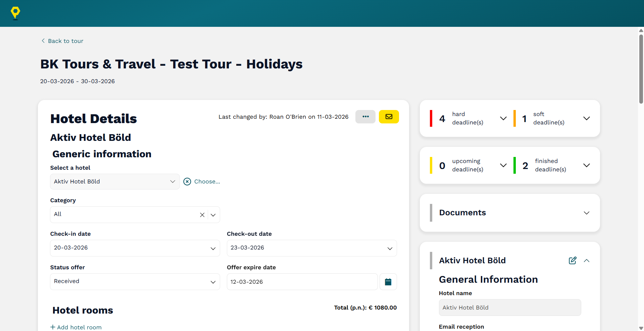Edit Aktiv Hotel Böld panel with pencil icon

click(573, 261)
